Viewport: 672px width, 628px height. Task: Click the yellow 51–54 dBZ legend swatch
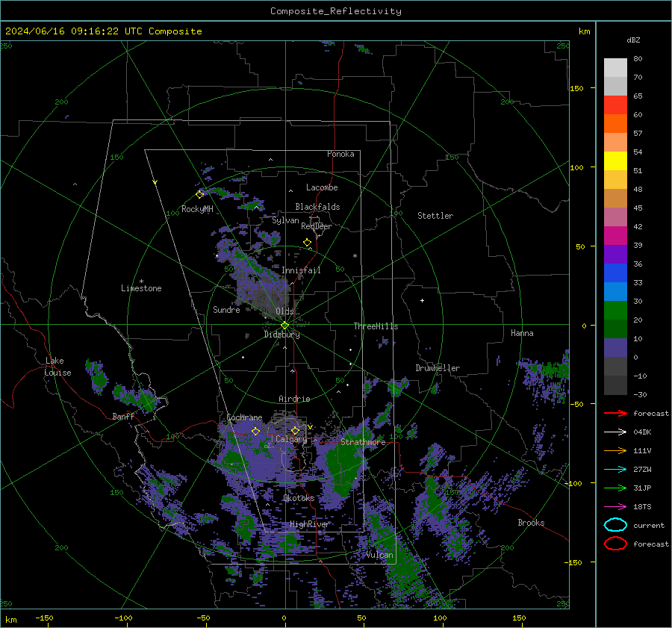615,161
